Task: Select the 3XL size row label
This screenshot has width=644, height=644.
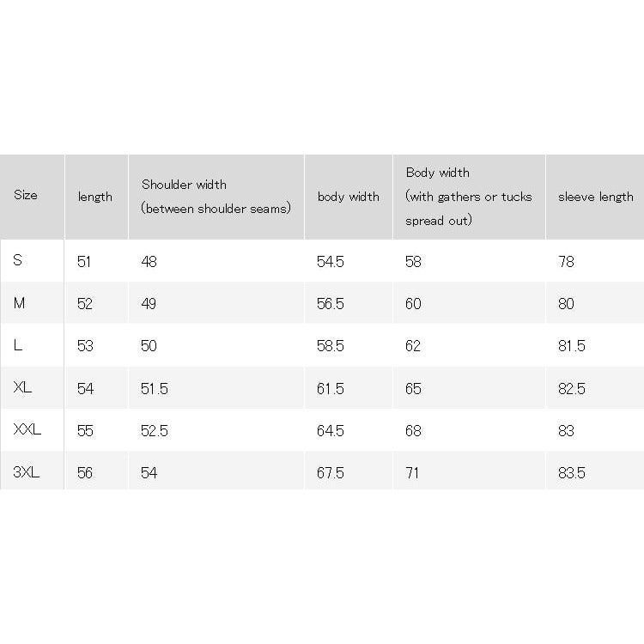Action: [27, 472]
